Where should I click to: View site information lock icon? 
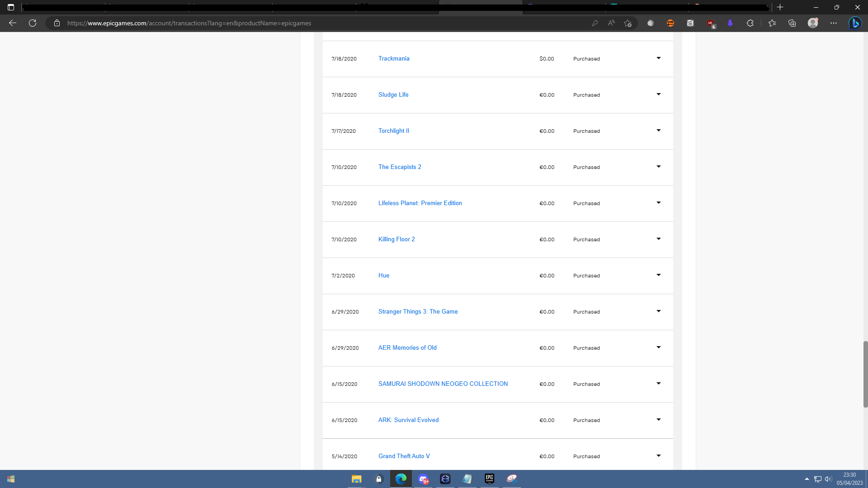[57, 23]
